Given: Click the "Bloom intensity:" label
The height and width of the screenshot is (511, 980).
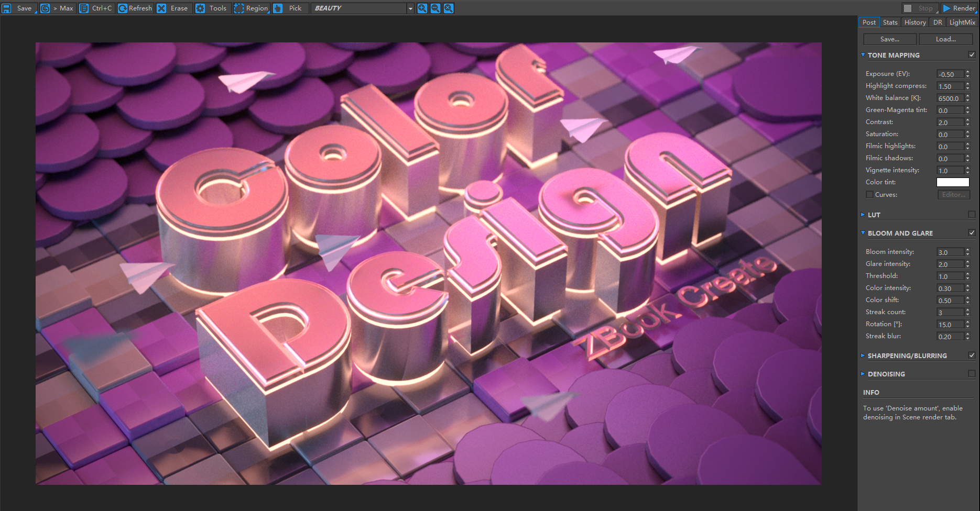Looking at the screenshot, I should pos(890,252).
